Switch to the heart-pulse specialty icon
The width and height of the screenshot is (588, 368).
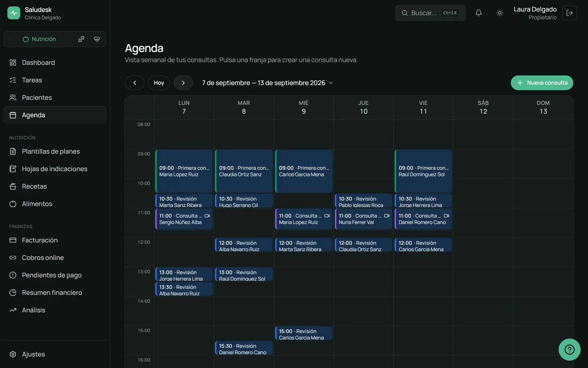click(x=97, y=39)
